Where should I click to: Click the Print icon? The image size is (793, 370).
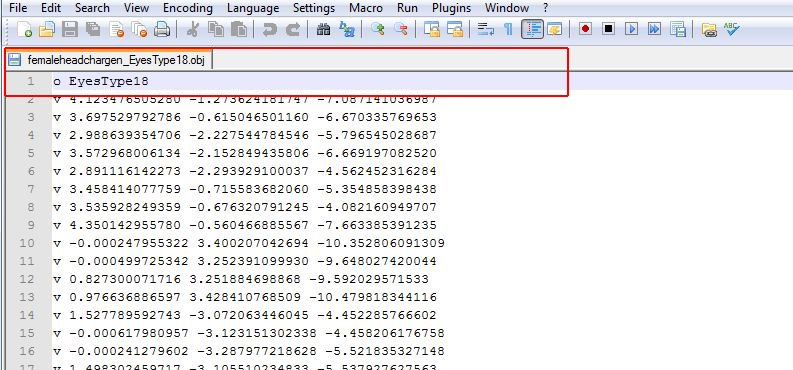tap(161, 29)
